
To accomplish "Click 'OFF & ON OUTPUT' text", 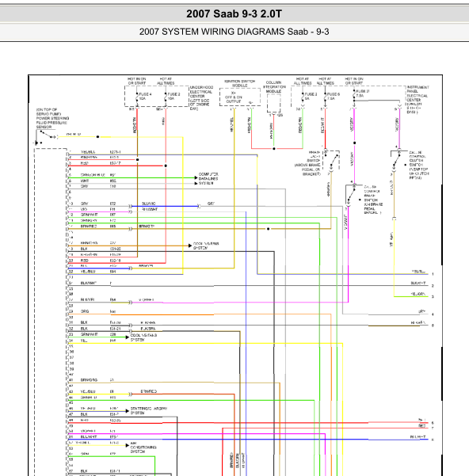I will coord(234,99).
